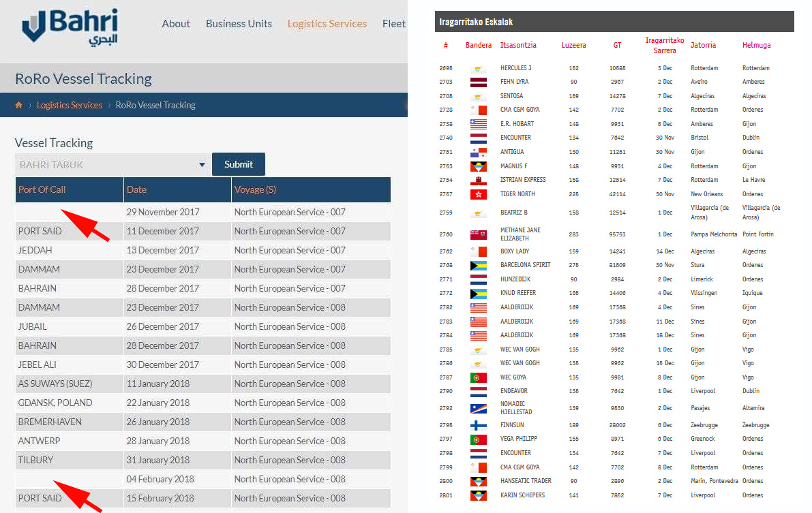Sort by Luzeera column header
The image size is (812, 513).
click(x=574, y=45)
